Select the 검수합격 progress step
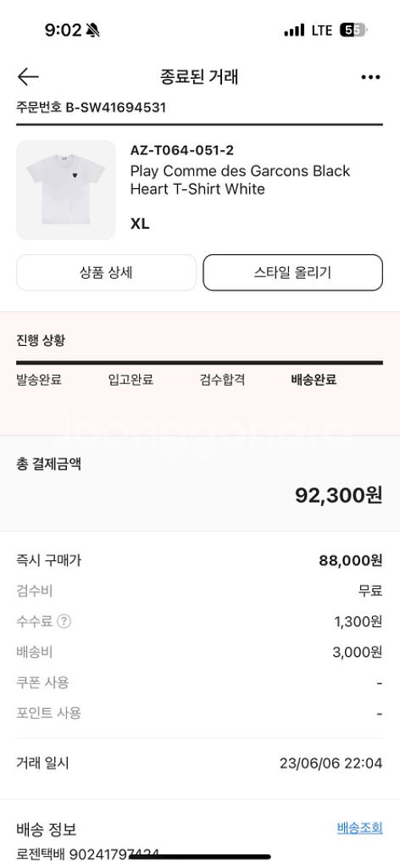 click(x=222, y=380)
